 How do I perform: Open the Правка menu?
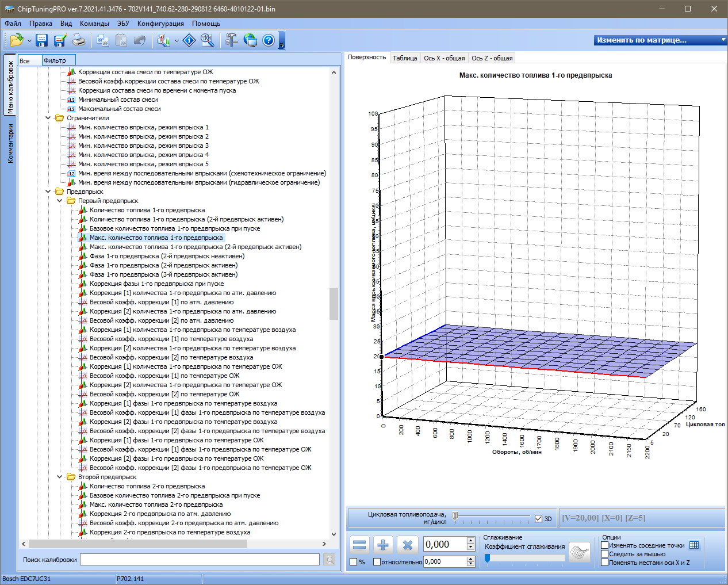click(x=41, y=24)
